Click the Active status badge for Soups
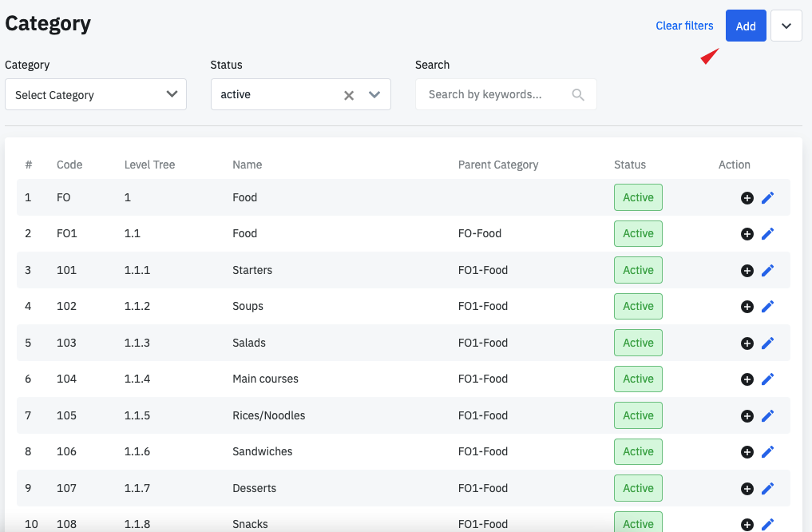This screenshot has width=812, height=532. point(638,307)
